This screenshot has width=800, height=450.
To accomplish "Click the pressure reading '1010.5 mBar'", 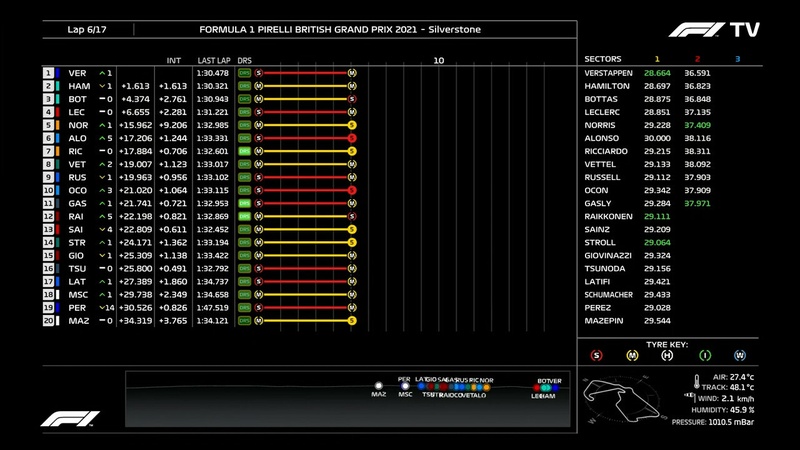I will coord(731,422).
